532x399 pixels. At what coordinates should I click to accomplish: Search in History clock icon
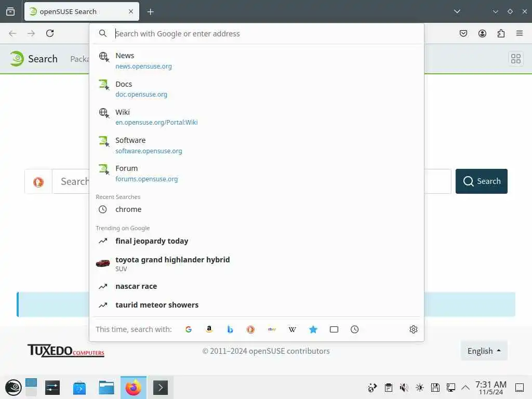354,329
